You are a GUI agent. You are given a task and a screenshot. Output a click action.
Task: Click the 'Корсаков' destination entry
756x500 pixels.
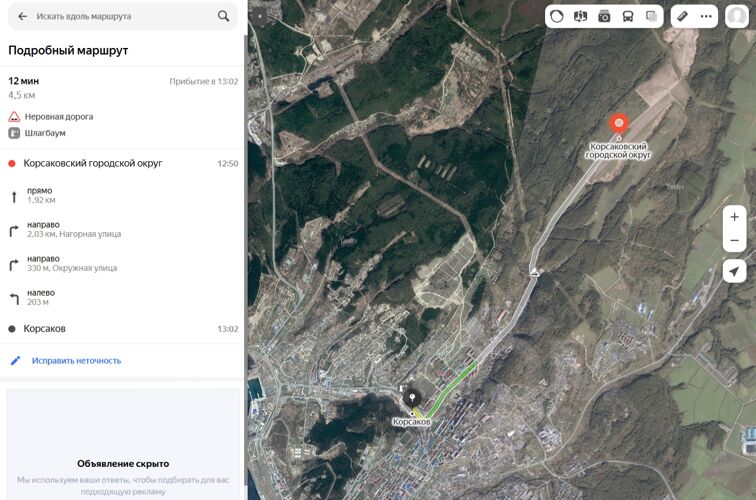pyautogui.click(x=45, y=328)
